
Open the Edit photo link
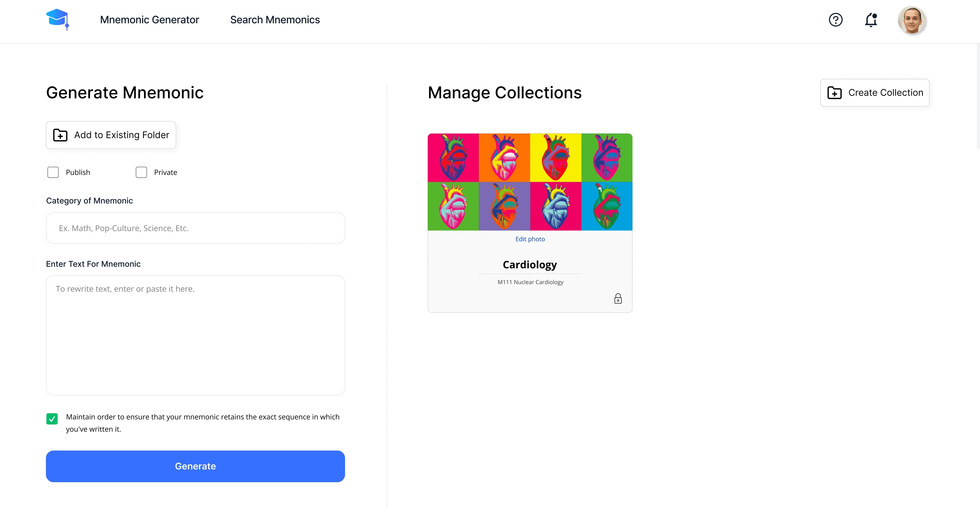530,239
